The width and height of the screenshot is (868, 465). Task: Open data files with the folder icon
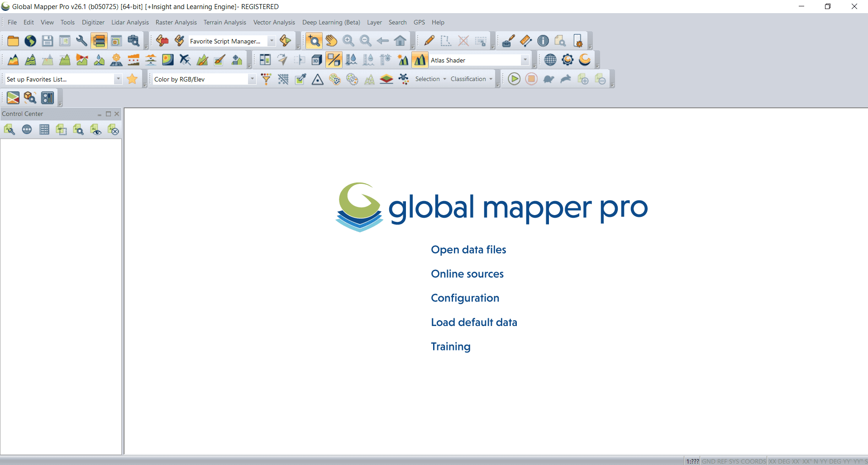click(13, 41)
